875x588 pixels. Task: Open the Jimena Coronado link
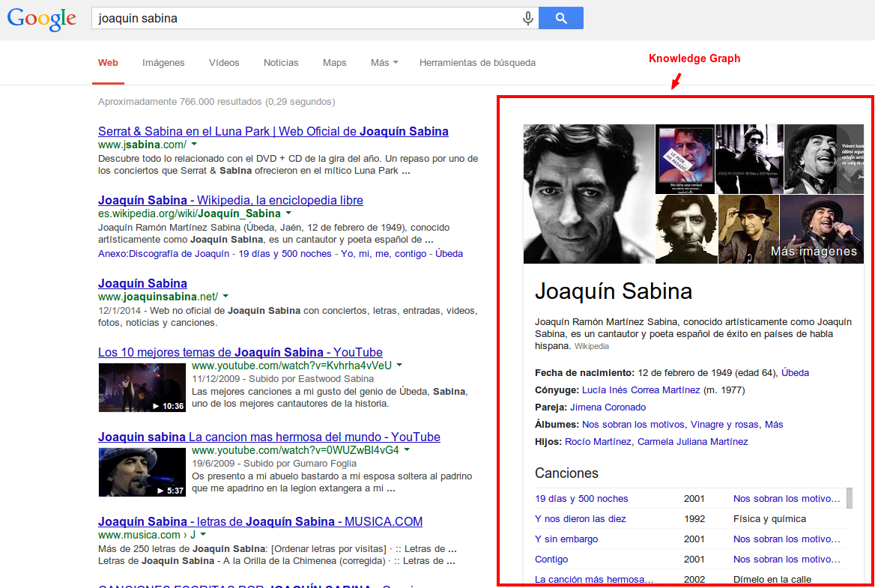click(608, 407)
